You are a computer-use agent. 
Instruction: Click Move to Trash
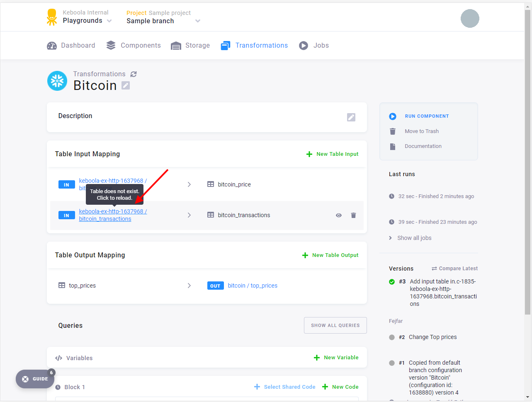click(x=422, y=131)
